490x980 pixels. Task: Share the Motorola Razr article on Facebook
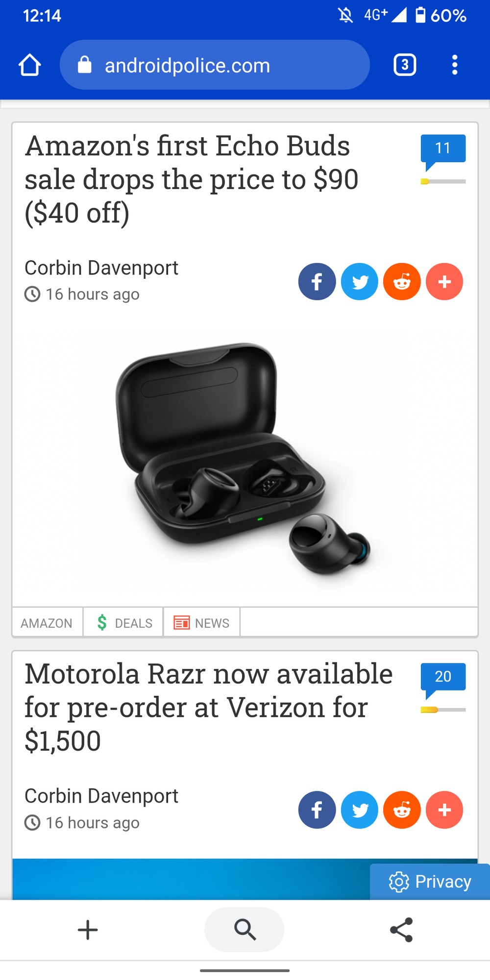point(317,810)
